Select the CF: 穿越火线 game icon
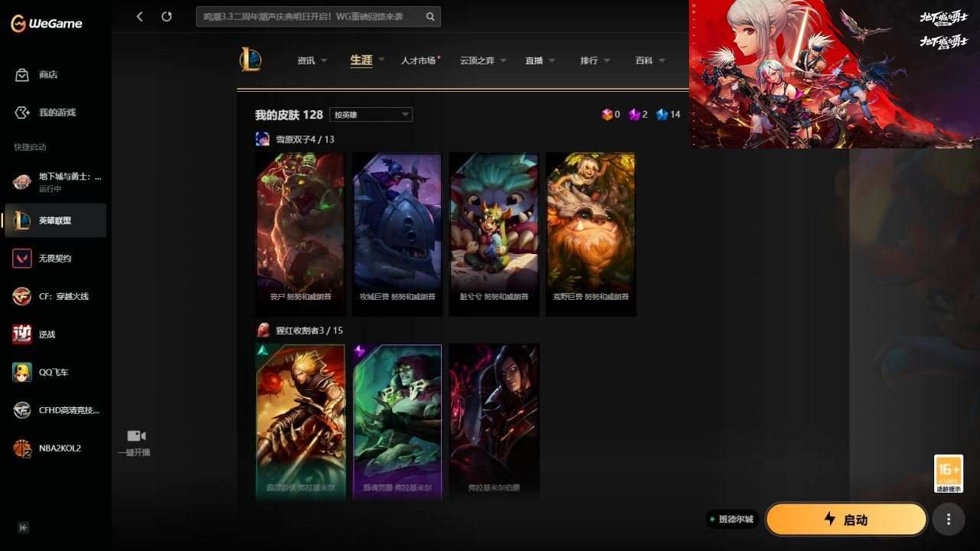 point(21,296)
